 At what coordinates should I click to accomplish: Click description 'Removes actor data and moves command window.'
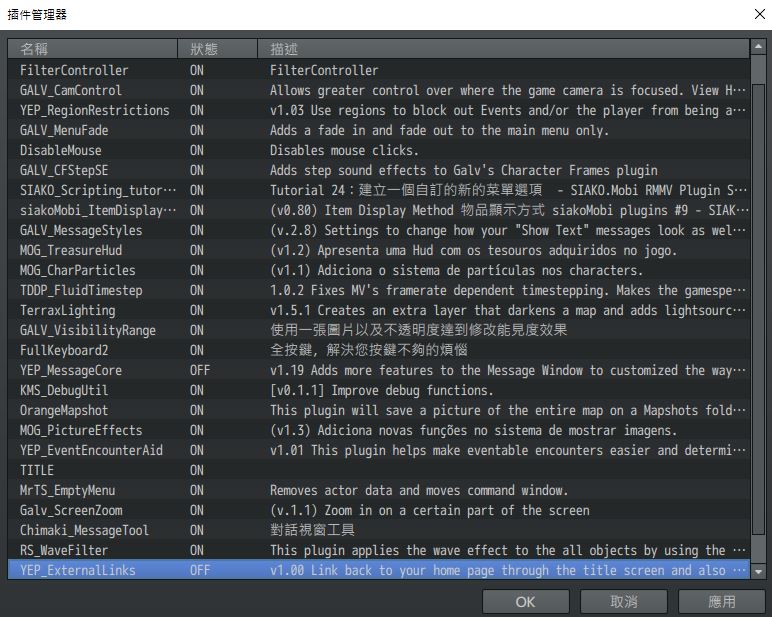pyautogui.click(x=419, y=490)
